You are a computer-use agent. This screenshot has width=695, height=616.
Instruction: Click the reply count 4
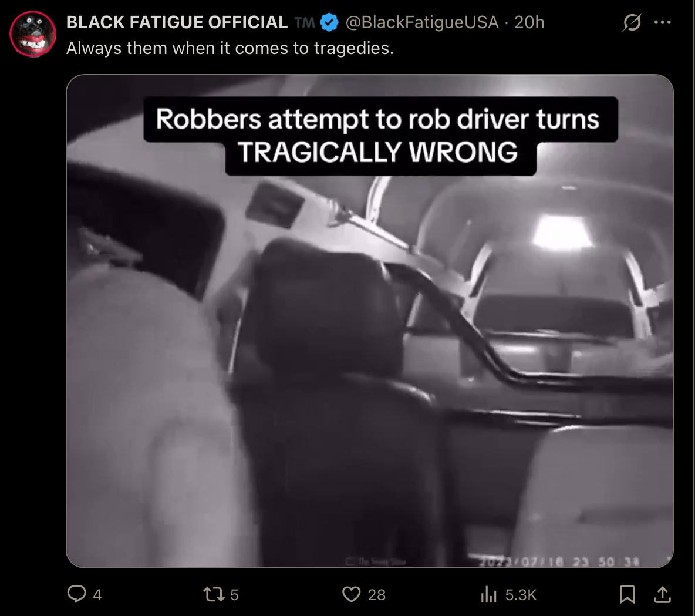pyautogui.click(x=97, y=595)
